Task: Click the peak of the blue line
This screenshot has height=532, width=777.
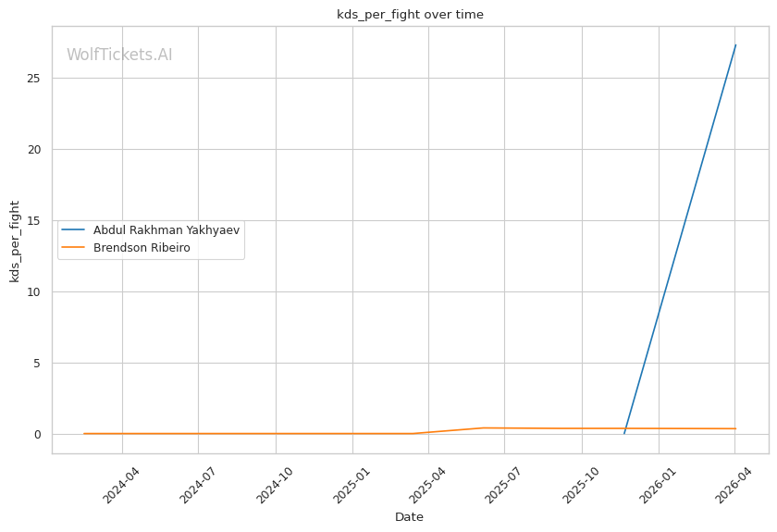Action: click(x=735, y=44)
